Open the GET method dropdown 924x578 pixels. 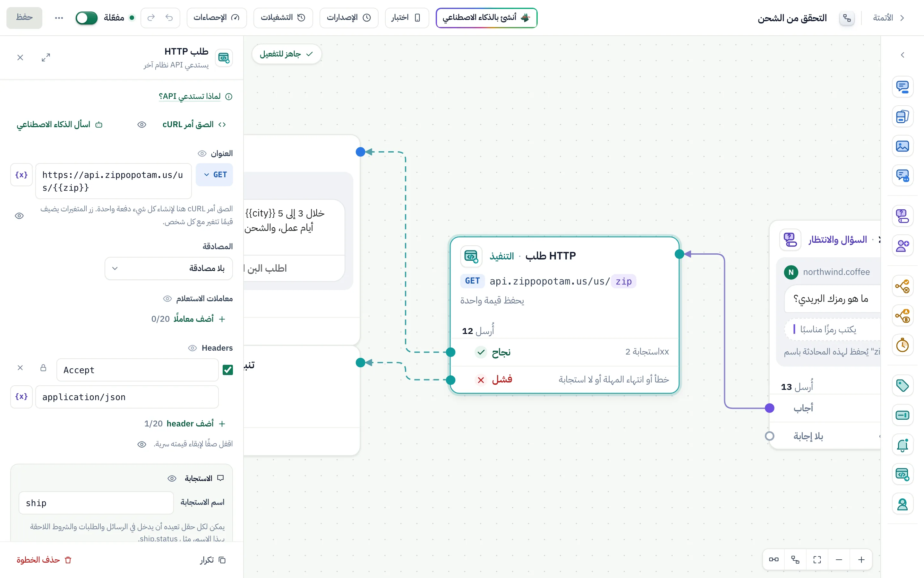(x=214, y=175)
